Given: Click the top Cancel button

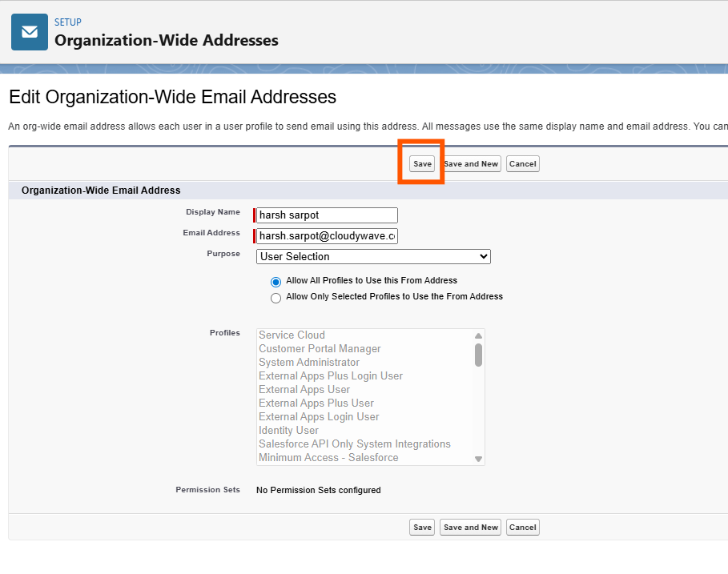Looking at the screenshot, I should (x=522, y=164).
